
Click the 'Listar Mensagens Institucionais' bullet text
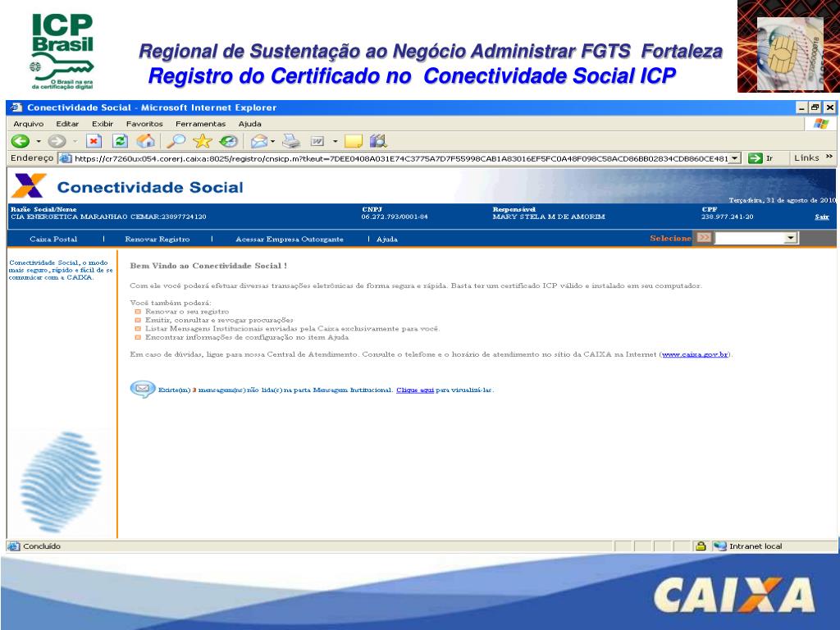tap(291, 328)
